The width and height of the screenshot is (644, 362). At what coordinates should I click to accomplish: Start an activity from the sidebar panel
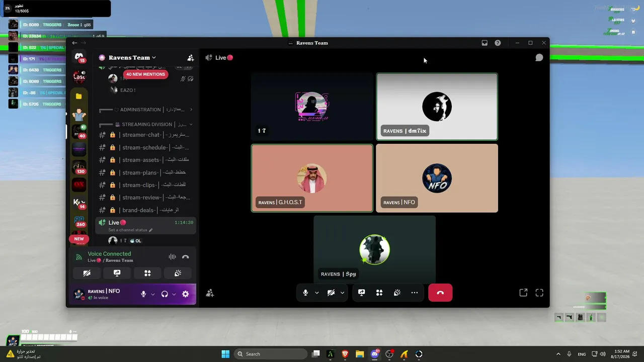[147, 273]
